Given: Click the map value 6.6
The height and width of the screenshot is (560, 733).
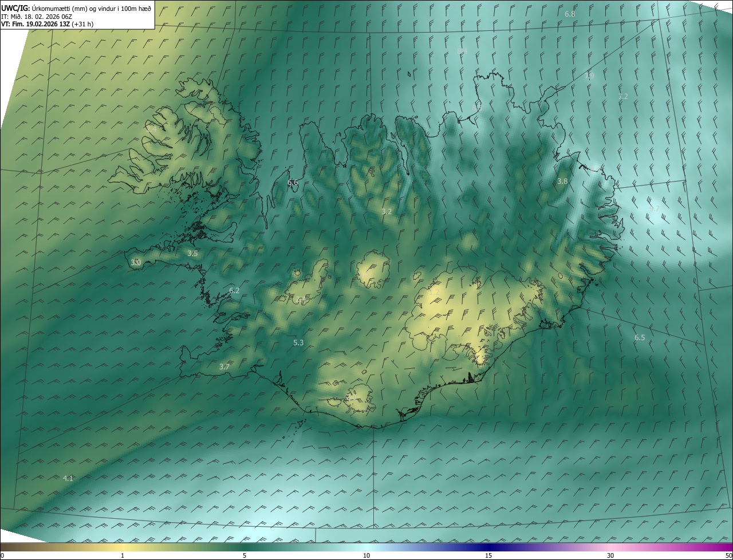Looking at the screenshot, I should pos(293,183).
